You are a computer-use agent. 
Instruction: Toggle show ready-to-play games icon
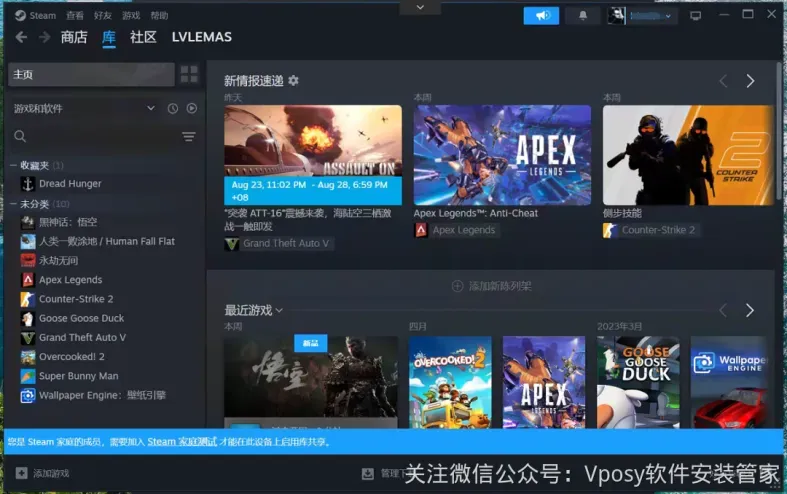click(192, 108)
